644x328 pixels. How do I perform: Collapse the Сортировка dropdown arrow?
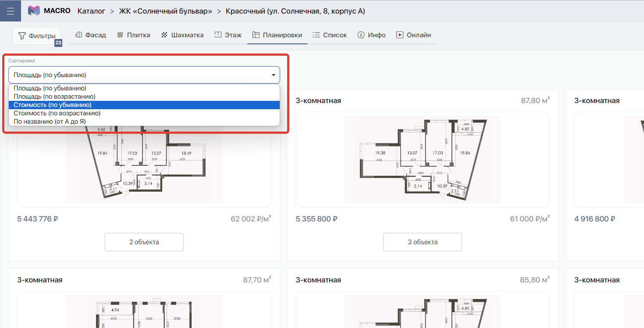(274, 75)
